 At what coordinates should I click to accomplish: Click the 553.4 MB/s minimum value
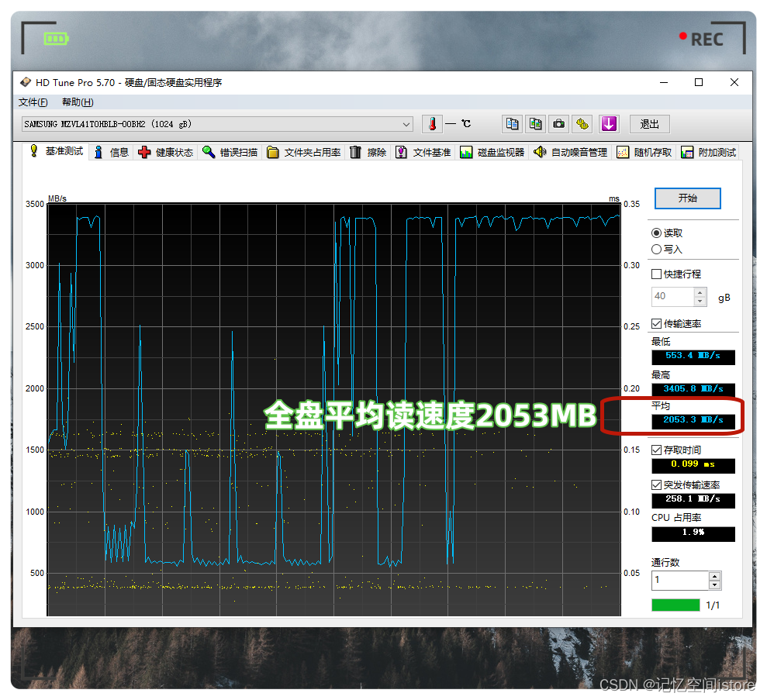[x=693, y=357]
